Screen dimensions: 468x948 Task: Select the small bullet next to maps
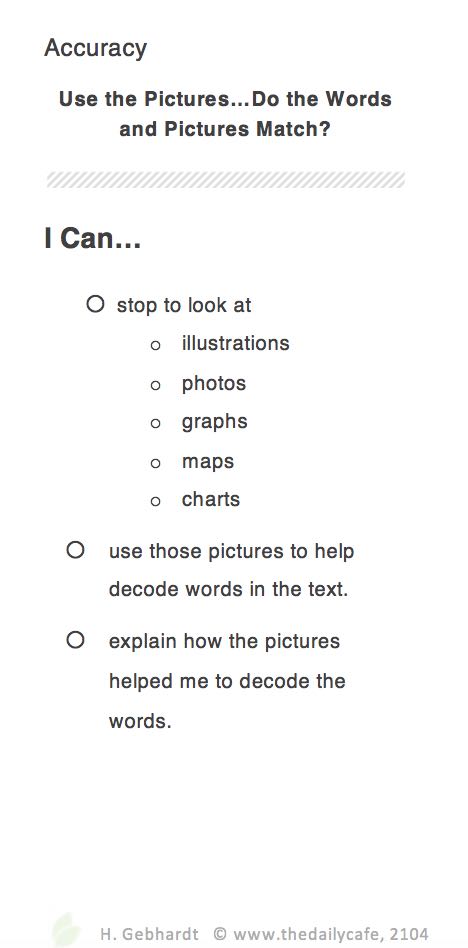click(x=155, y=463)
